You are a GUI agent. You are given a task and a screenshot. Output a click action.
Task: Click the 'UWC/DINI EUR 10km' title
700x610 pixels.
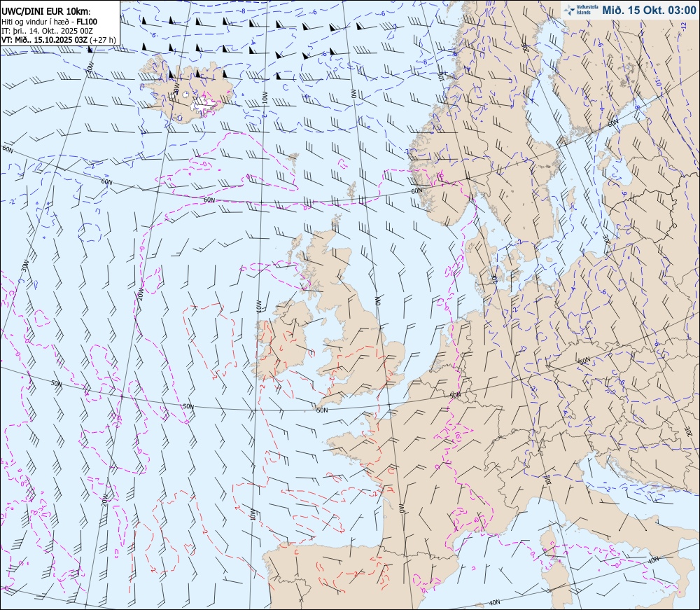coord(45,12)
